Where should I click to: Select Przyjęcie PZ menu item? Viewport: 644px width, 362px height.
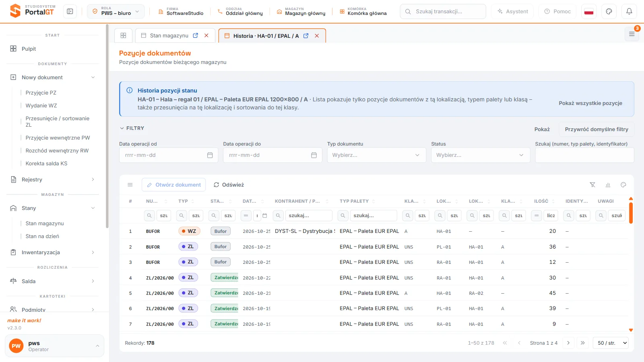(41, 93)
